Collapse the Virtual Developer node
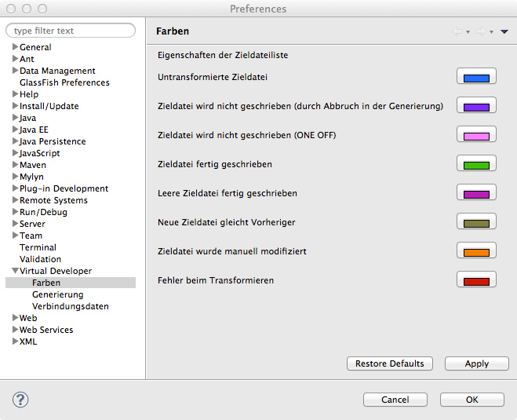This screenshot has height=420, width=517. tap(15, 271)
